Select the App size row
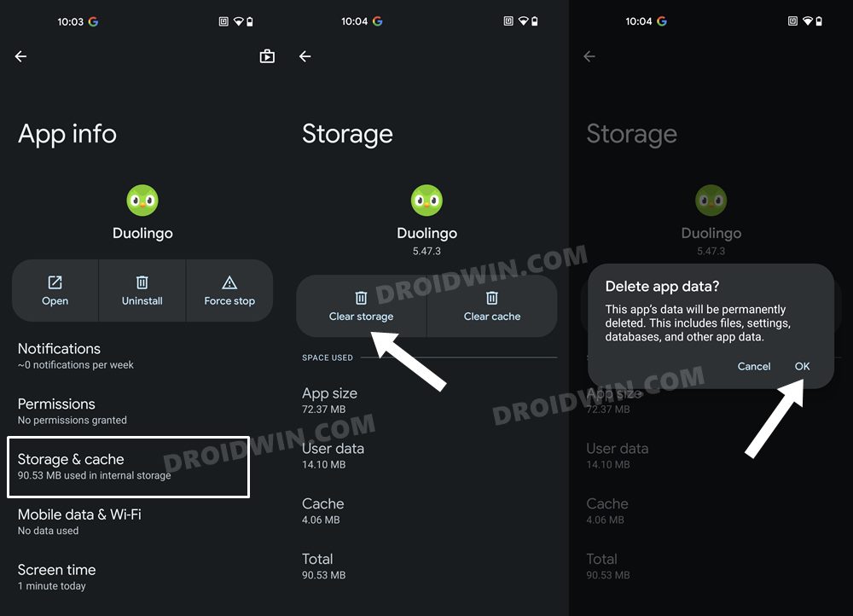Viewport: 853px width, 616px height. coord(426,400)
